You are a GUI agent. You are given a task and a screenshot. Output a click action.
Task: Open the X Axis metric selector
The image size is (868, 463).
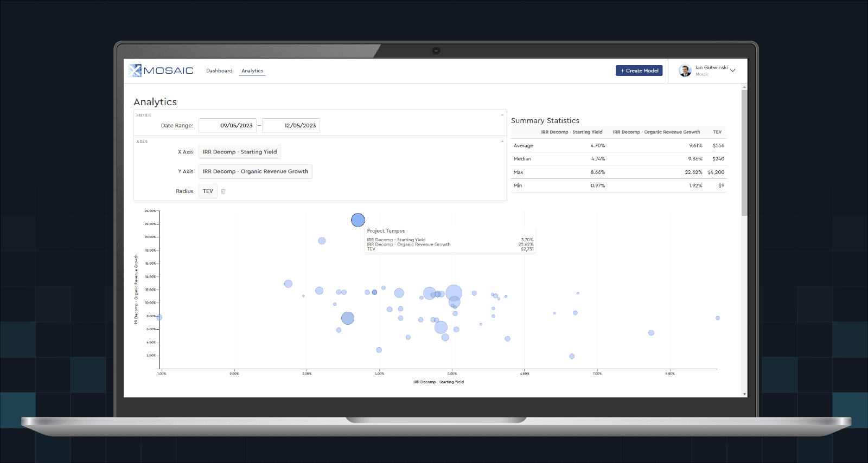pos(240,152)
